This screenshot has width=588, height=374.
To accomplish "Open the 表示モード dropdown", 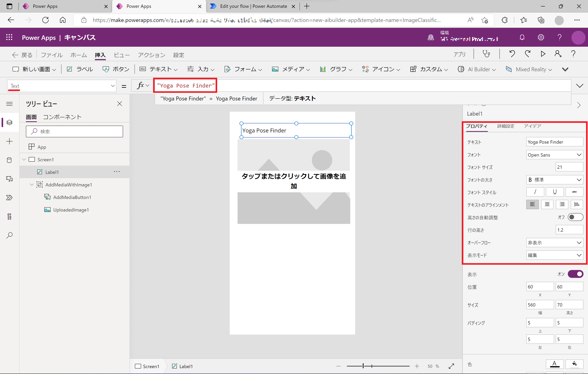I will pyautogui.click(x=554, y=255).
